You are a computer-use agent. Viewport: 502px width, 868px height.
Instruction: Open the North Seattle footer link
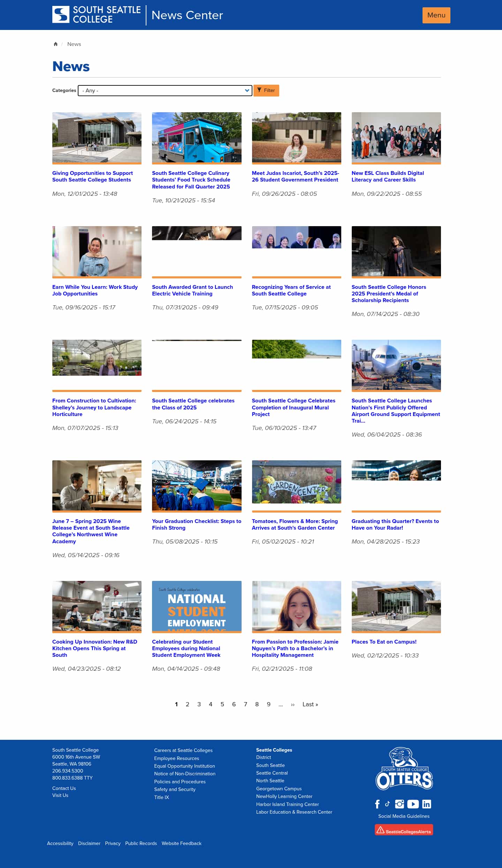point(270,781)
